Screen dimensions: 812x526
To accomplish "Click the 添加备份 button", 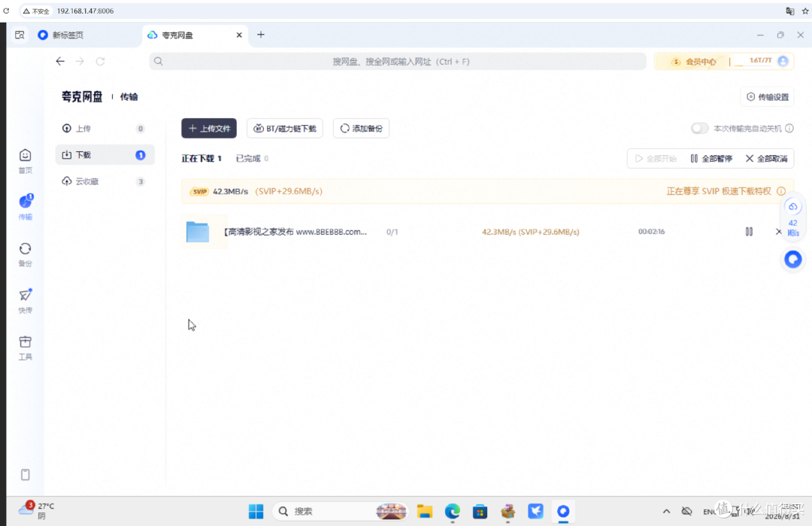I will click(x=362, y=129).
